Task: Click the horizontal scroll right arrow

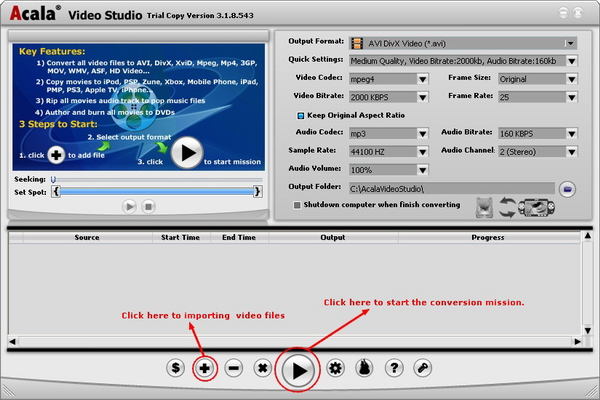Action: tap(577, 341)
